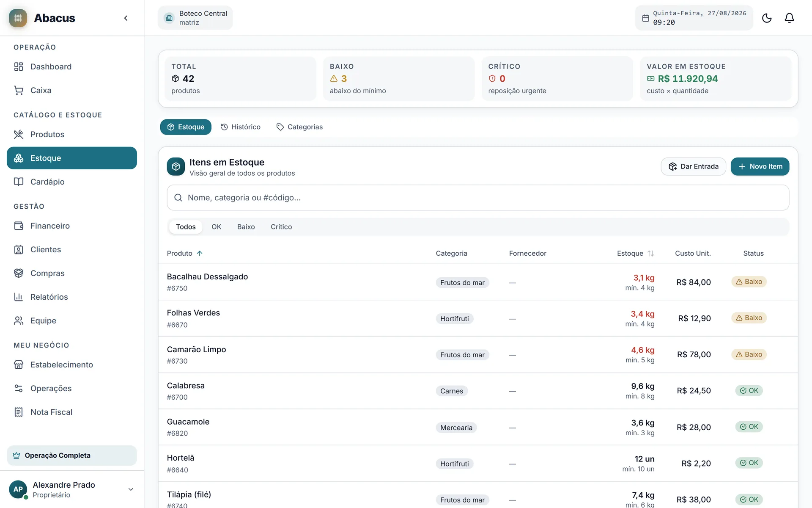Viewport: 812px width, 508px height.
Task: Click the Compras boxes icon
Action: 19,273
